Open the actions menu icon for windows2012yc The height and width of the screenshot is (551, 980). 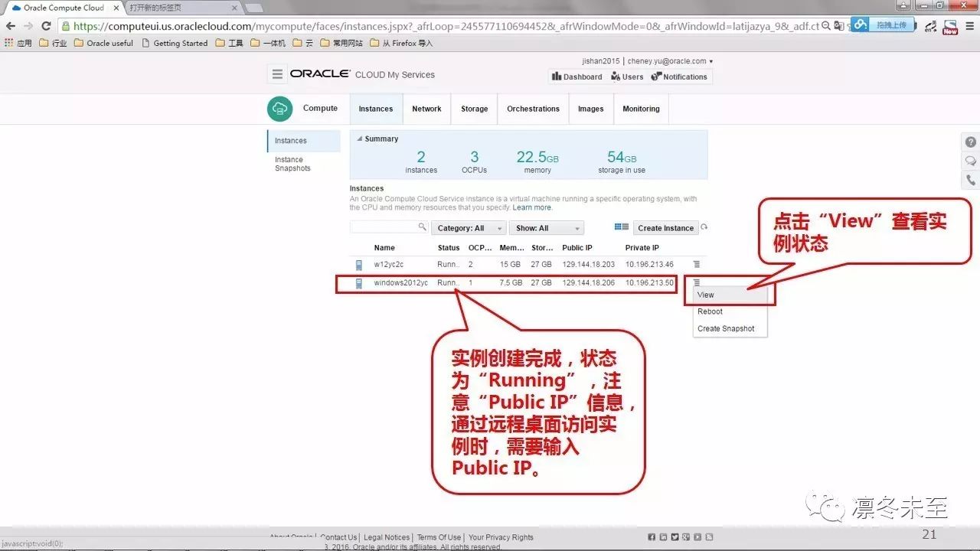[697, 283]
